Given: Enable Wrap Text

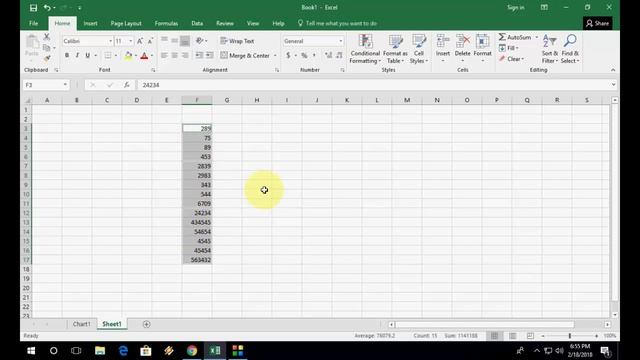Looking at the screenshot, I should coord(237,41).
